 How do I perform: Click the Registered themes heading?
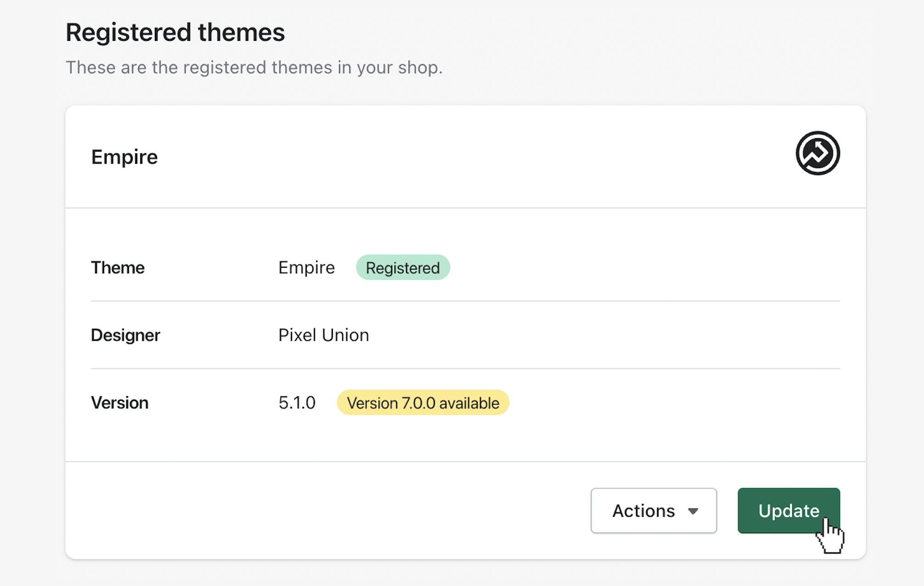[x=175, y=32]
